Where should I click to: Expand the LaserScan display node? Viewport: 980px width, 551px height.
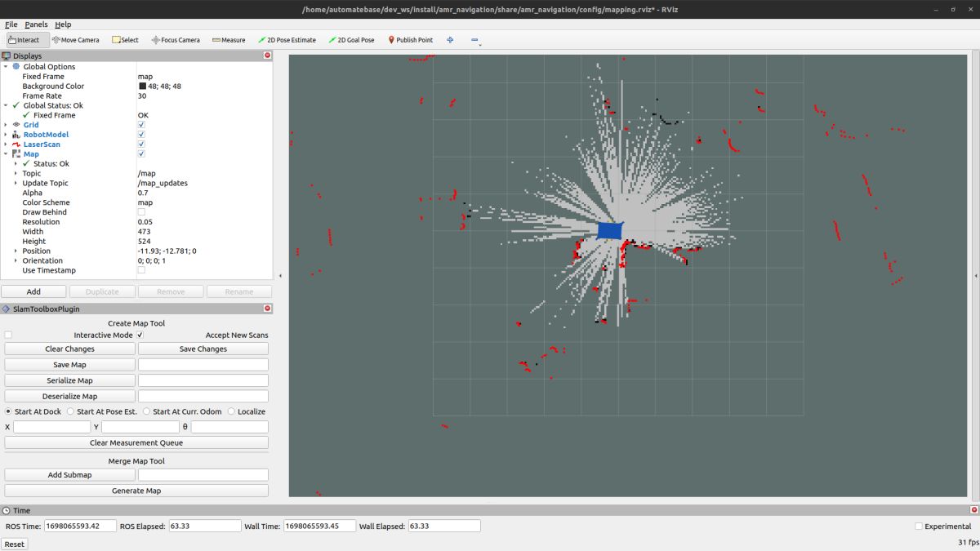[6, 144]
